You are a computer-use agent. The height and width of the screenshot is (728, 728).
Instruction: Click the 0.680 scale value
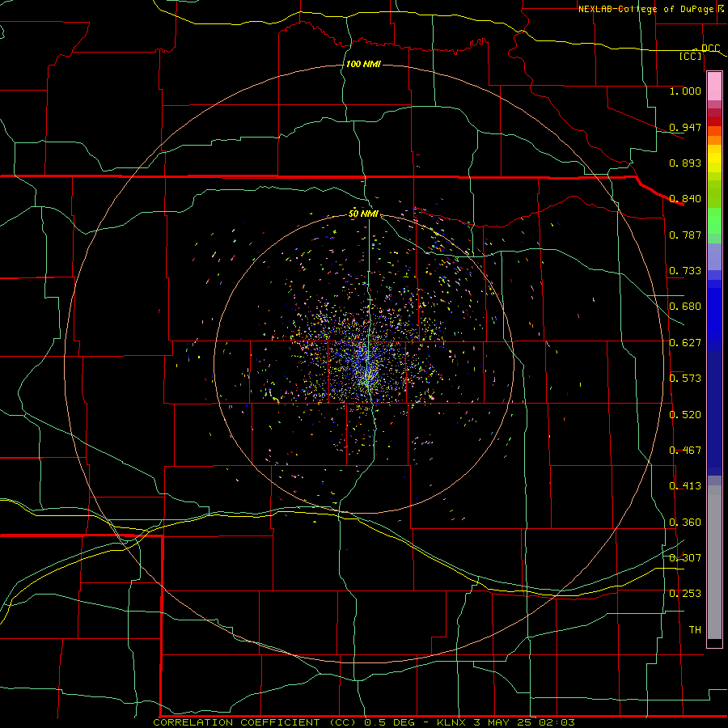(685, 307)
